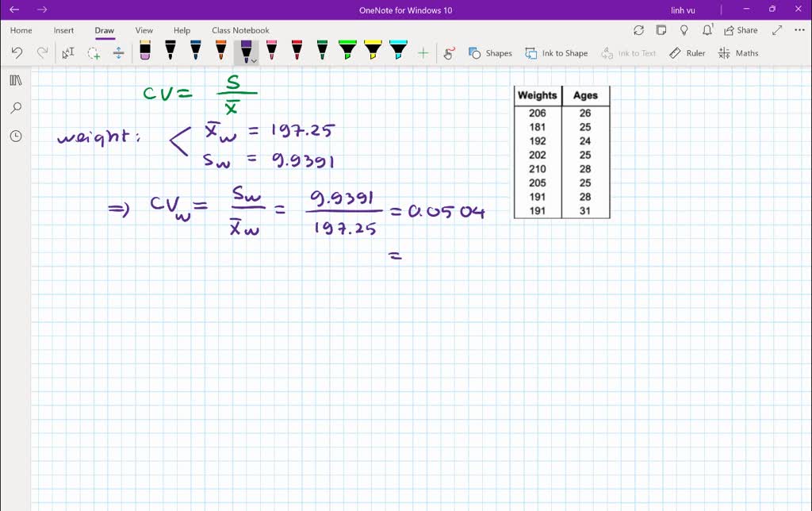
Task: Toggle Draw with Touch mode
Action: point(449,53)
